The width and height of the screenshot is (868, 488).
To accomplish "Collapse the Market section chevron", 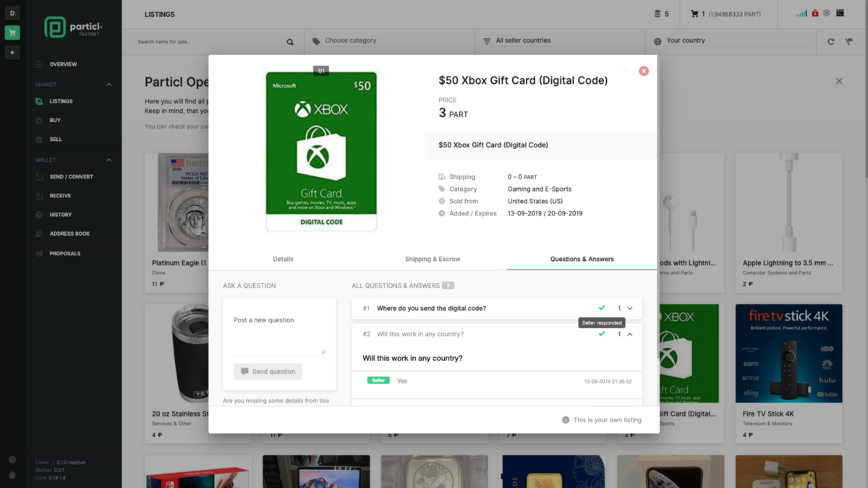I will 109,85.
